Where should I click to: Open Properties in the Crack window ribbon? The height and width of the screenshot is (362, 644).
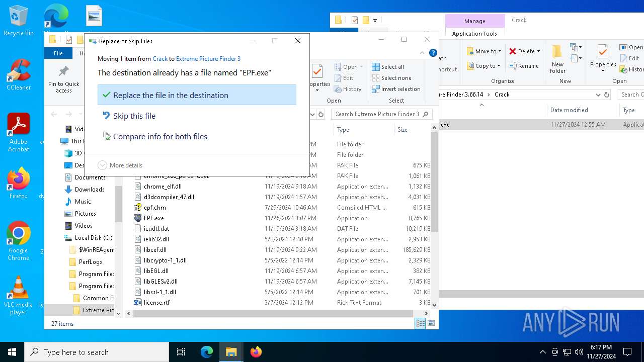(x=603, y=58)
